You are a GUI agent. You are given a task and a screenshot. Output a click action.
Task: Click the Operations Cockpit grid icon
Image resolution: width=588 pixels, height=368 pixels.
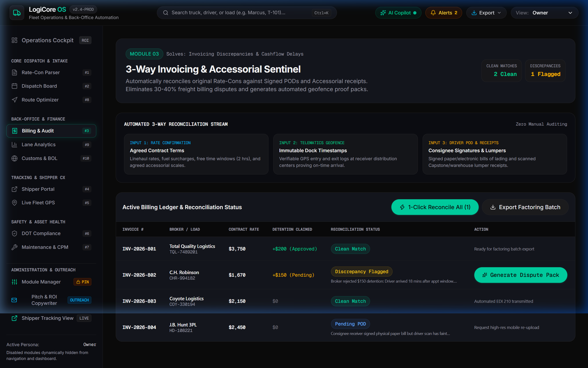click(14, 40)
